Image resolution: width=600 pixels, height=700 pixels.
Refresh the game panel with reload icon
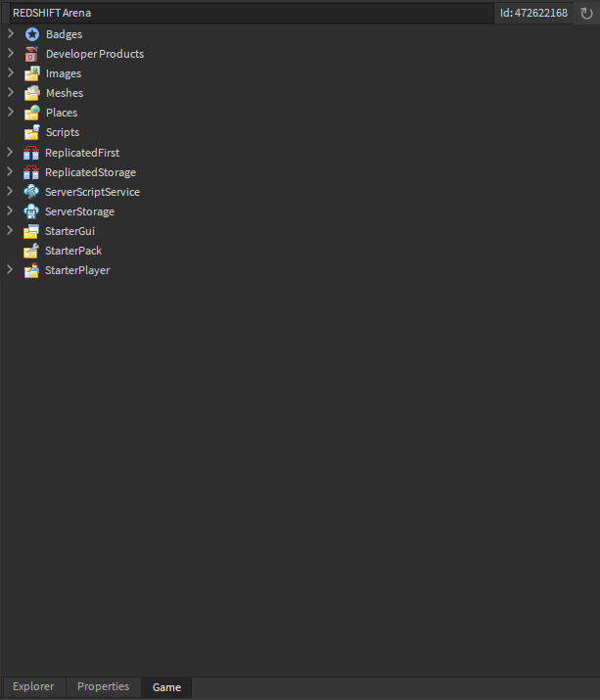tap(586, 14)
